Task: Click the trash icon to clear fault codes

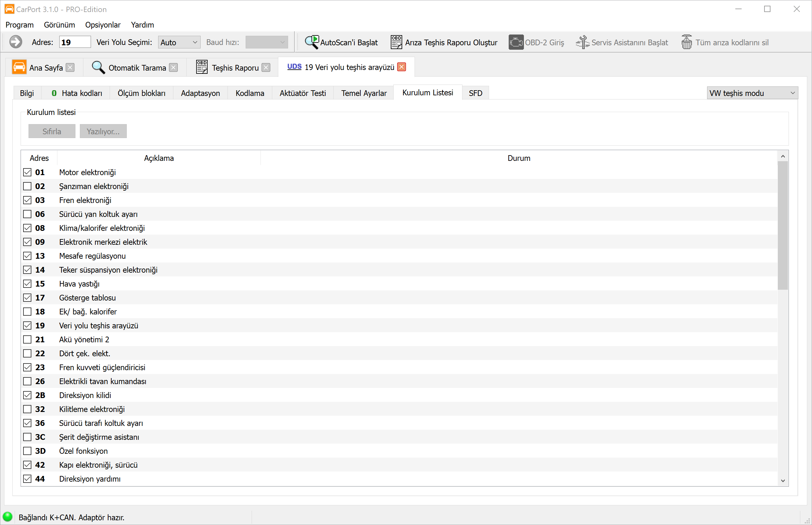Action: [686, 42]
